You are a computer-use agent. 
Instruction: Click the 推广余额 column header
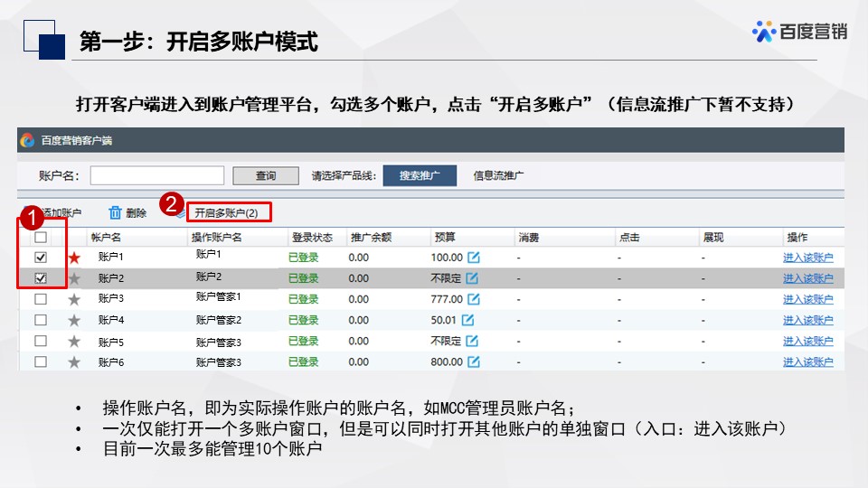click(371, 238)
